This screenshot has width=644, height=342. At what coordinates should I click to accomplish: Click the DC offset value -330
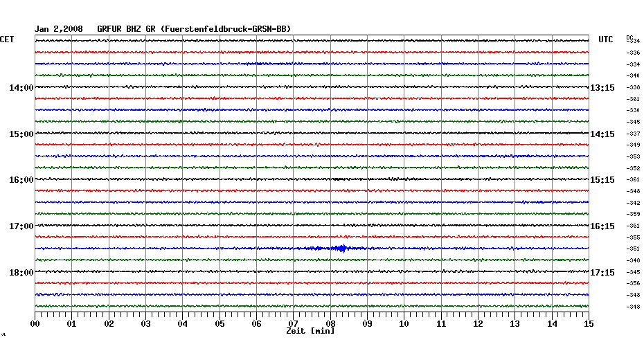[x=633, y=111]
